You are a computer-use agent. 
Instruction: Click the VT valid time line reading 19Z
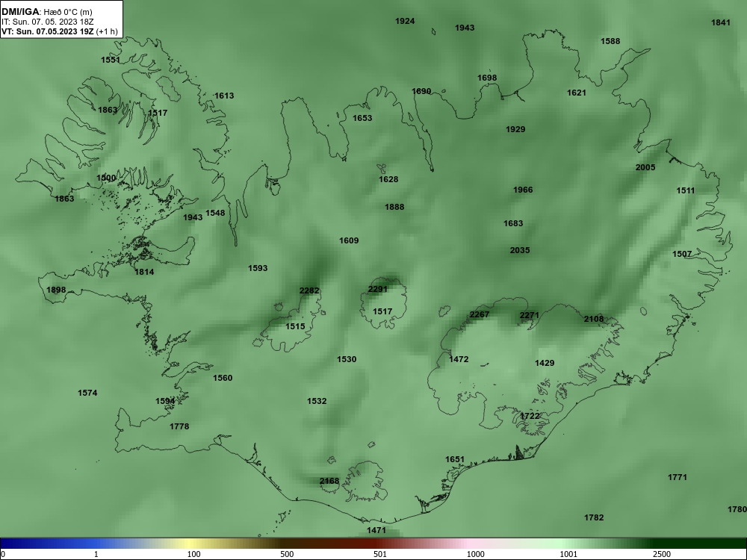click(x=60, y=31)
